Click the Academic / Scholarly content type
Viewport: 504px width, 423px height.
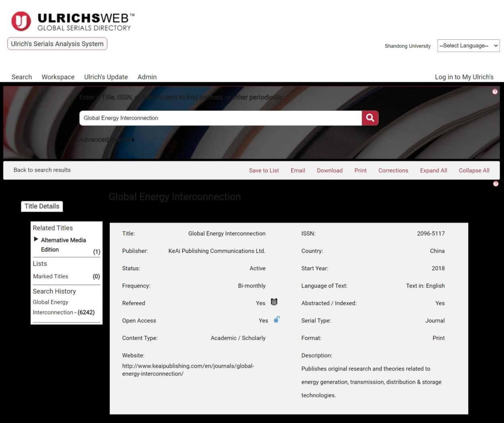click(x=238, y=338)
